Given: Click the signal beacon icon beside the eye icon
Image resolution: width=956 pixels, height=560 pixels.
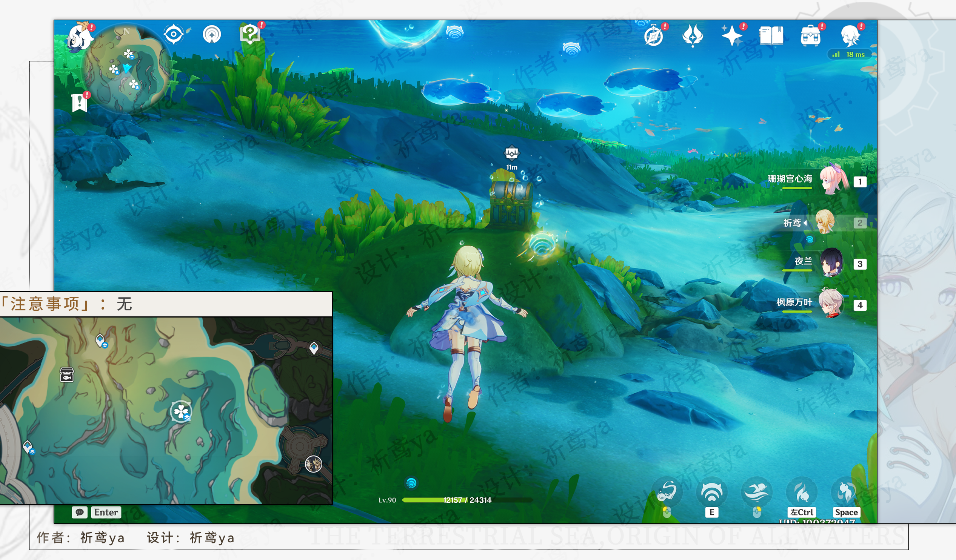Looking at the screenshot, I should click(212, 34).
